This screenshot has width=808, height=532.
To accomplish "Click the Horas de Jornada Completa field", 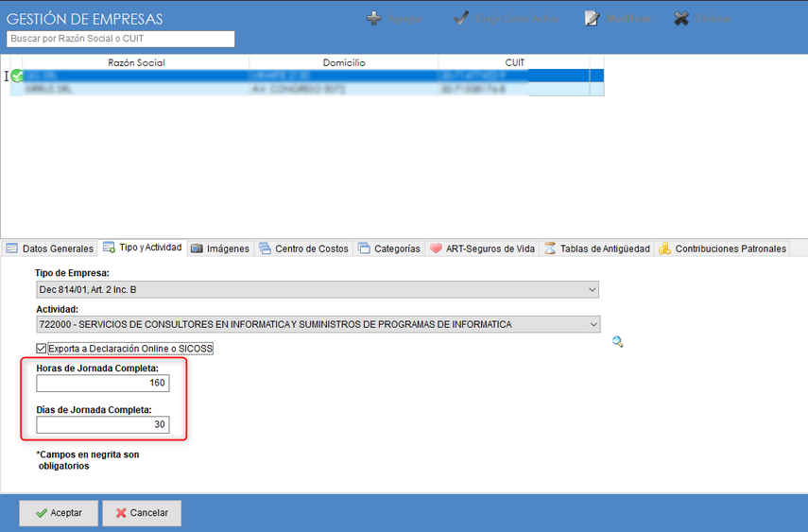I will tap(103, 384).
